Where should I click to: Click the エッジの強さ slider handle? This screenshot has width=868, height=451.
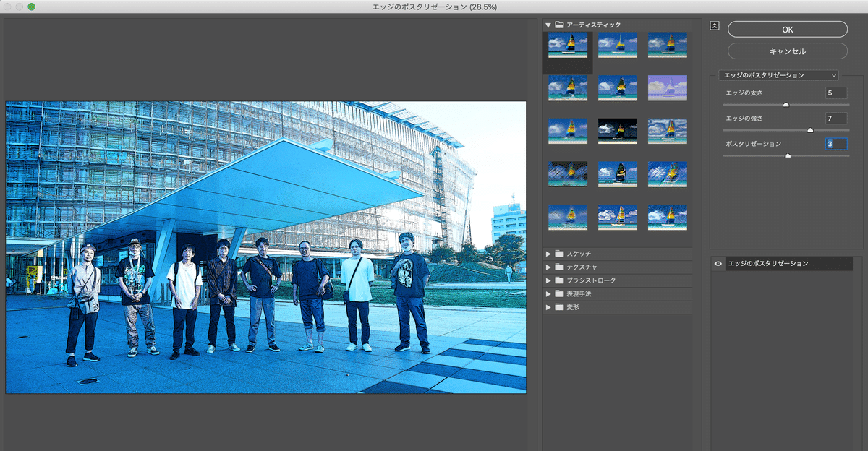[x=810, y=130]
